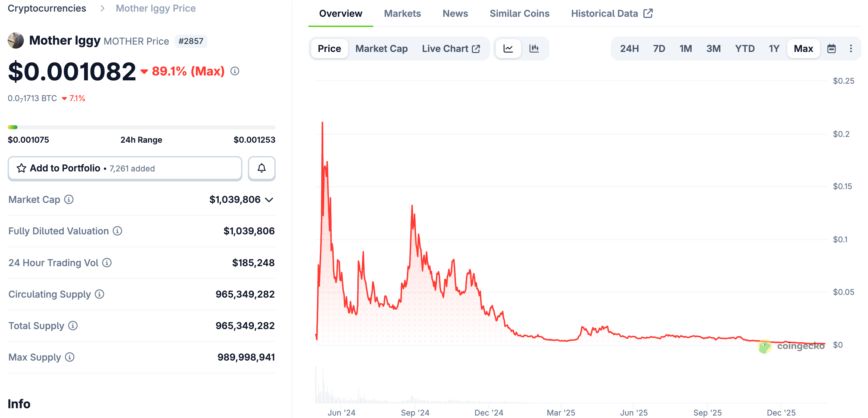Open the Markets tab
This screenshot has height=418, width=868.
pos(402,13)
